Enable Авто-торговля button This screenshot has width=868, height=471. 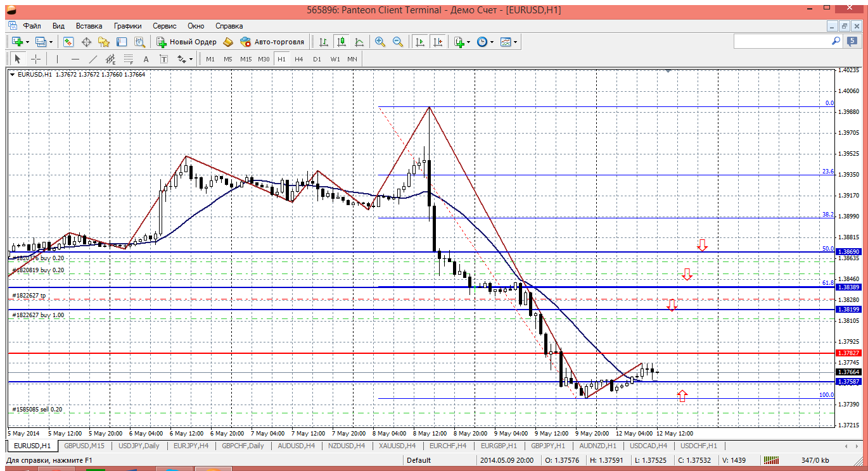(272, 42)
